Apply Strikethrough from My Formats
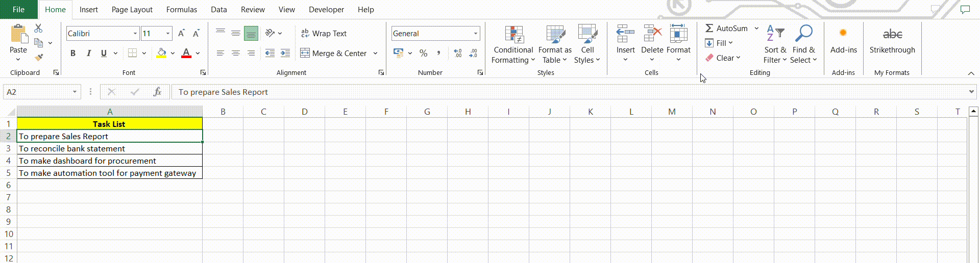The image size is (980, 263). [892, 40]
